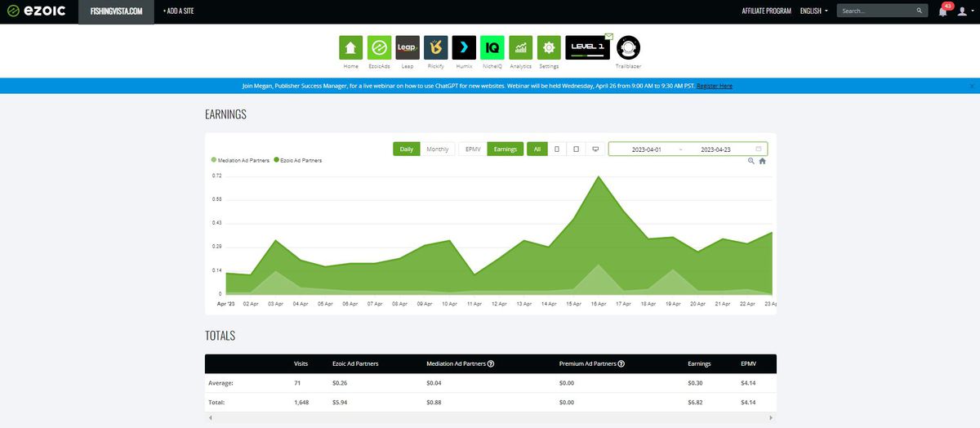Click the Ezoic Ad Partners column header

(x=355, y=364)
